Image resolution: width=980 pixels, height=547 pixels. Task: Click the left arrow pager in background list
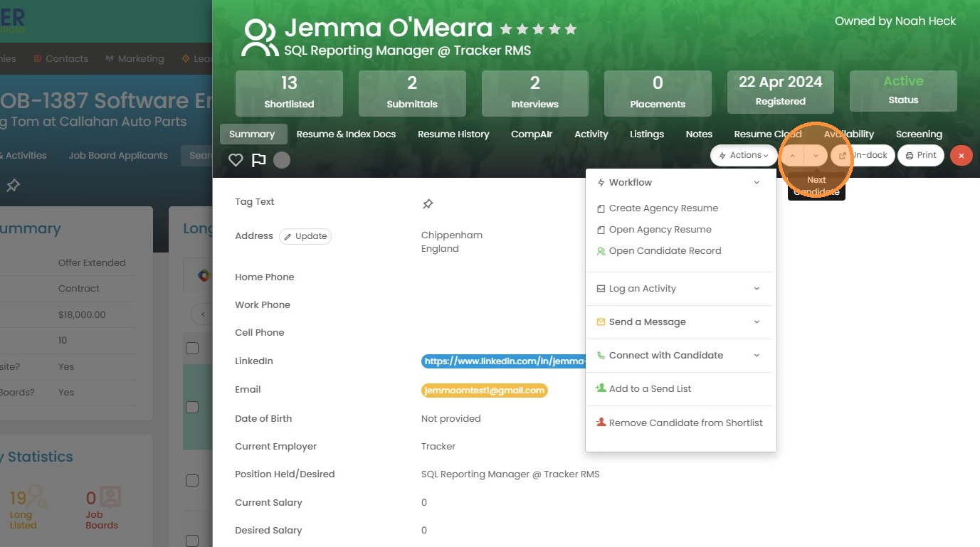click(x=203, y=314)
